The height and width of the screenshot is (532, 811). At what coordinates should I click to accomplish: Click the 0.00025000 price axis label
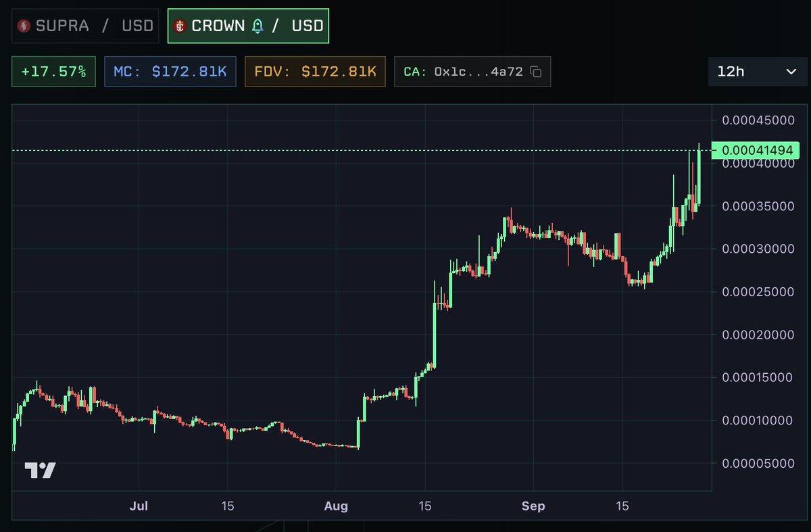(757, 291)
